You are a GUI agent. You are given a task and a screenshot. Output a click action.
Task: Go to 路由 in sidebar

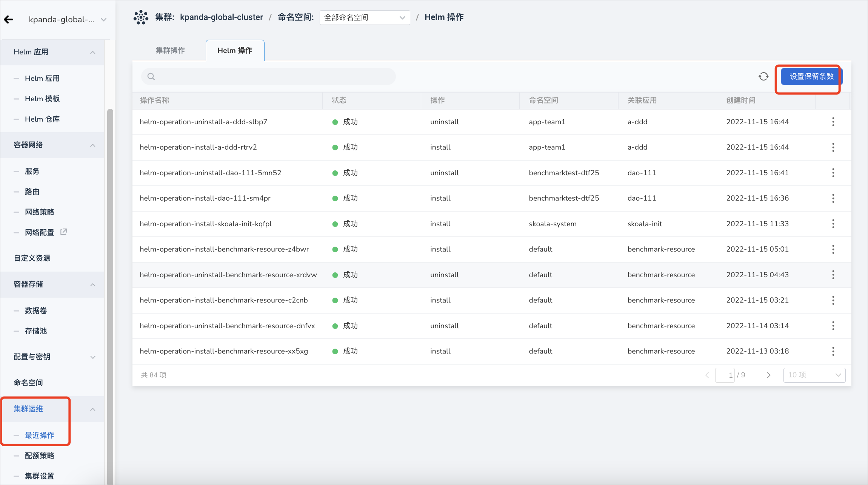click(32, 192)
